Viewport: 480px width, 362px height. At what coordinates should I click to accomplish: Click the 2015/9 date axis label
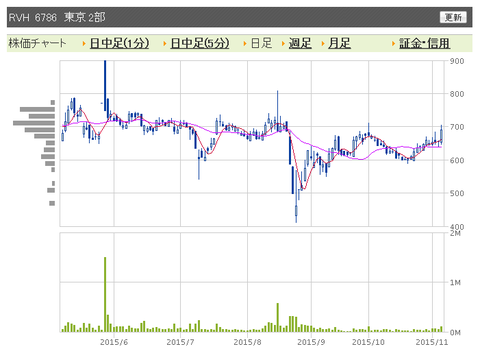coord(311,342)
